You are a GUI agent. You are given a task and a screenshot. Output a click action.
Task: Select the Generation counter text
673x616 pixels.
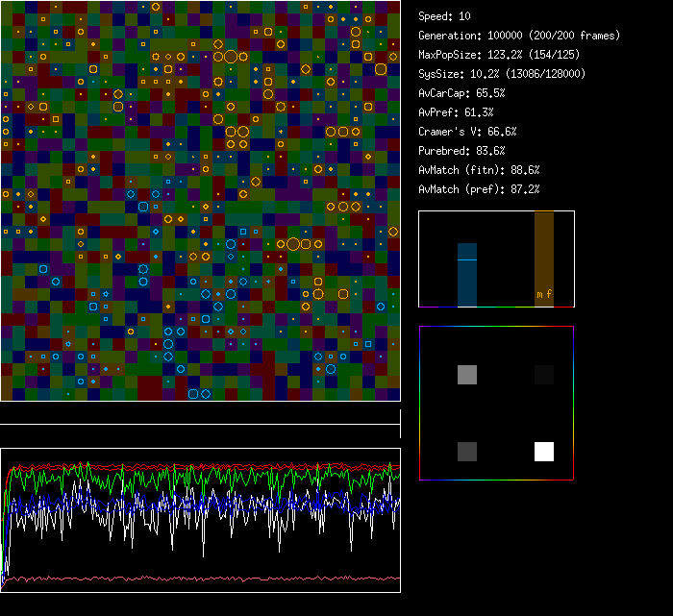coord(520,36)
